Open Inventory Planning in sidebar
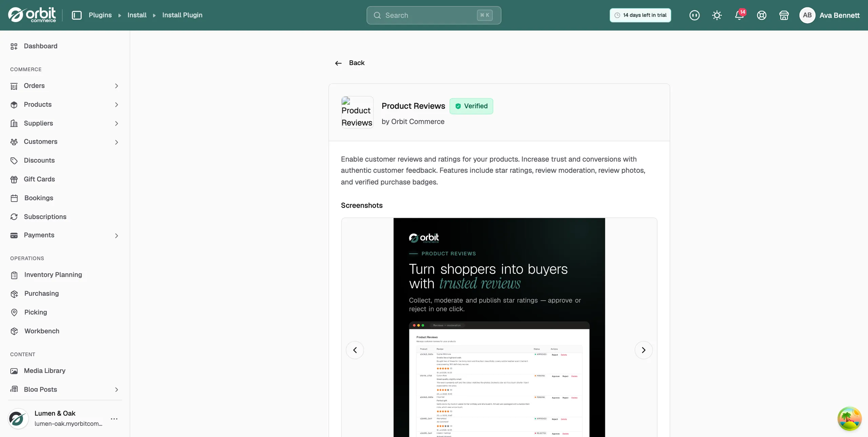The image size is (868, 437). click(x=64, y=275)
